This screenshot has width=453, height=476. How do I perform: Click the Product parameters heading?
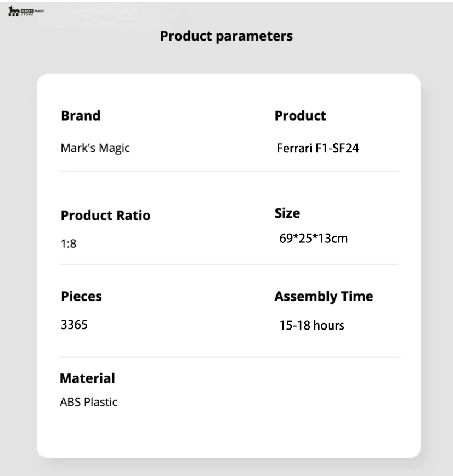pos(226,36)
